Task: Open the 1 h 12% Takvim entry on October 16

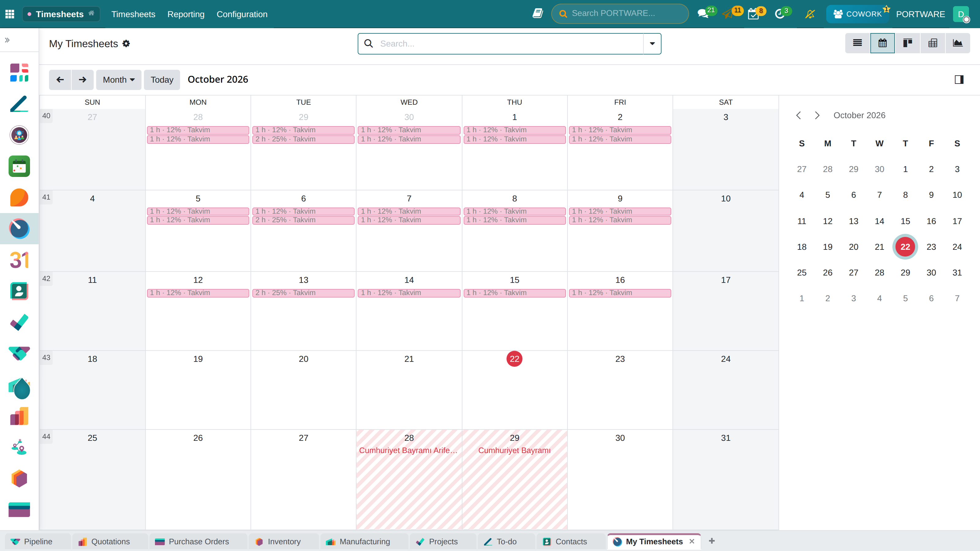Action: 620,293
